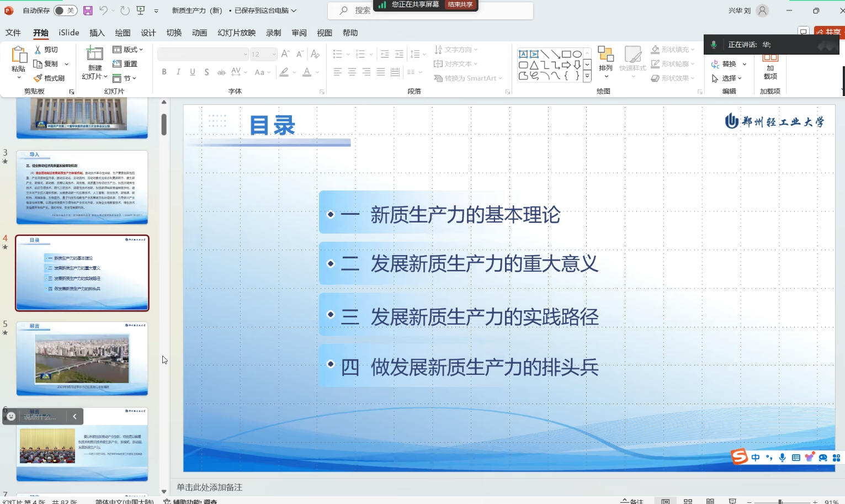Click the Cut scissors icon
The height and width of the screenshot is (504, 845).
tap(38, 50)
